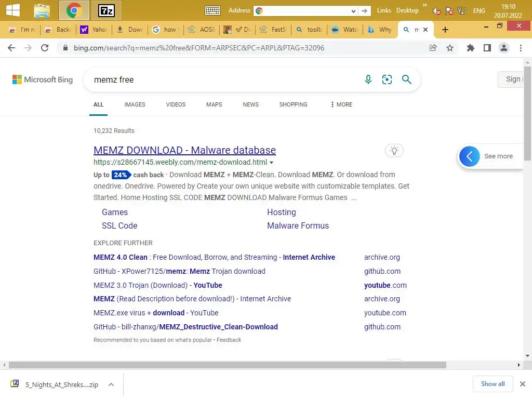Image resolution: width=532 pixels, height=399 pixels.
Task: Open Bing visual search camera icon
Action: point(387,79)
